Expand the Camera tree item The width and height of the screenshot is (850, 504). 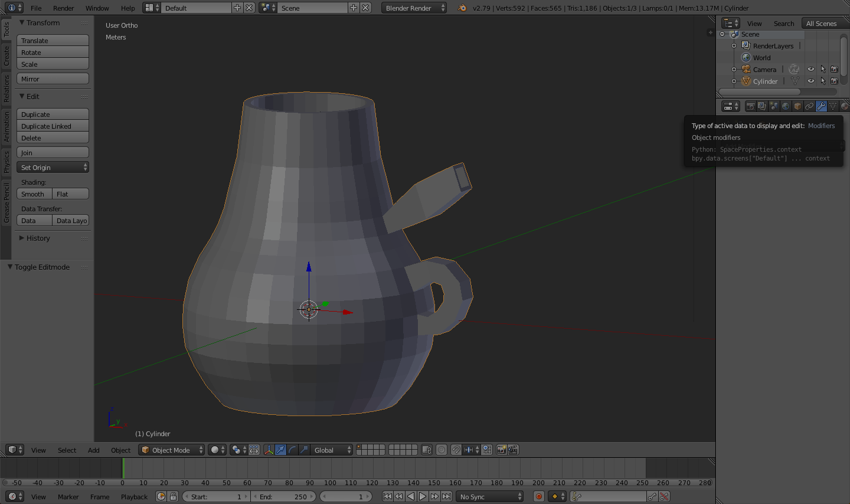pos(734,69)
